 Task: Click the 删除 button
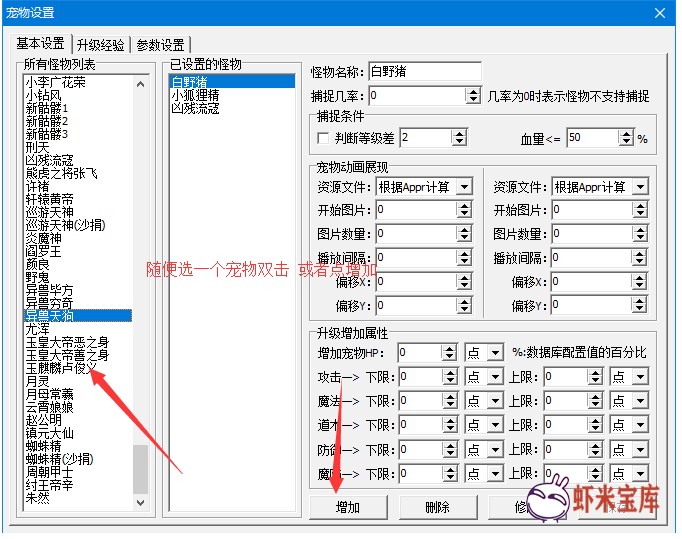437,507
